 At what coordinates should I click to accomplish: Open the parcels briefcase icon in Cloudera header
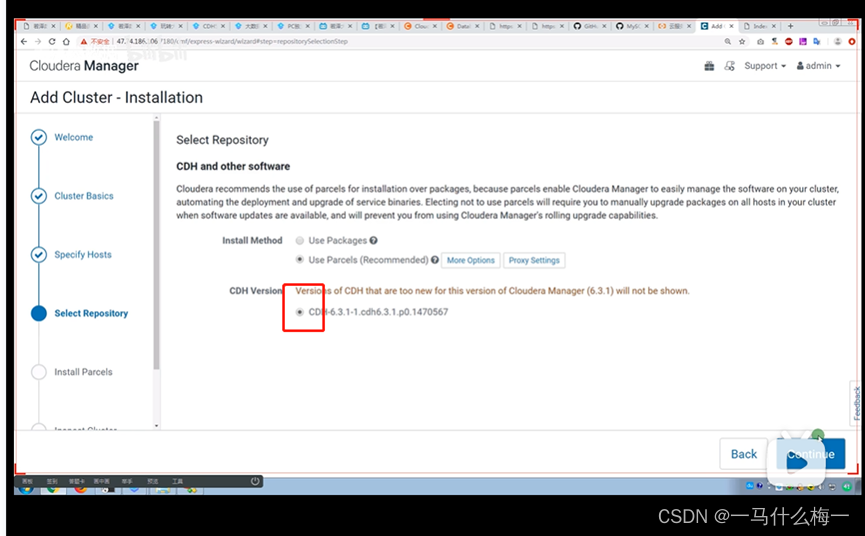[709, 66]
